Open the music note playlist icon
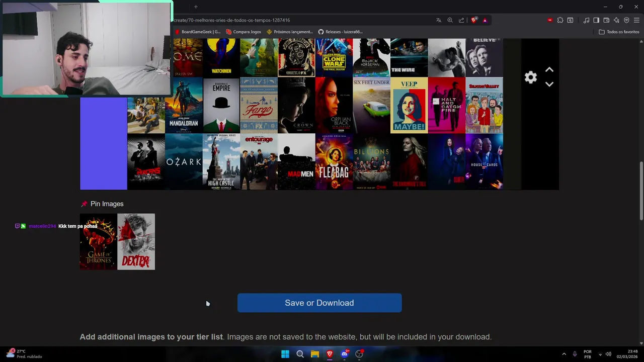The height and width of the screenshot is (362, 644). [586, 20]
